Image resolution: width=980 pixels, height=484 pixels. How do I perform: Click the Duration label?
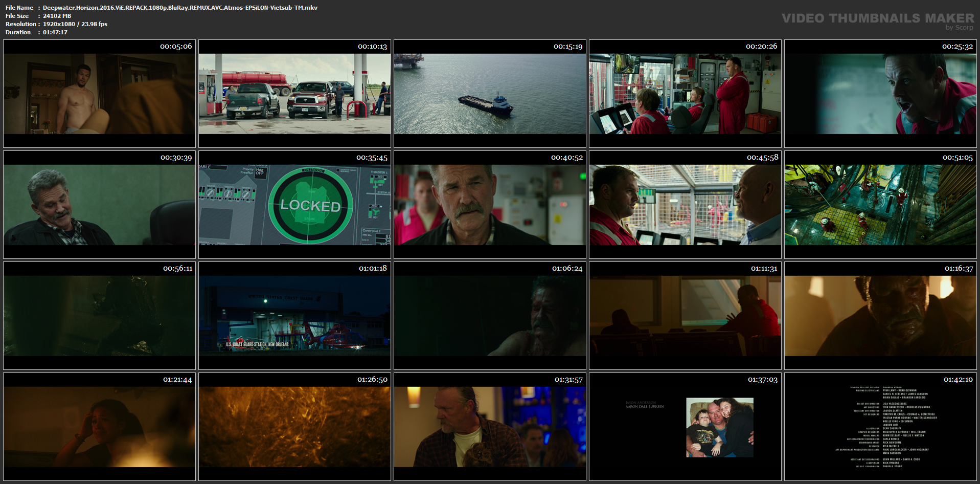pyautogui.click(x=18, y=32)
